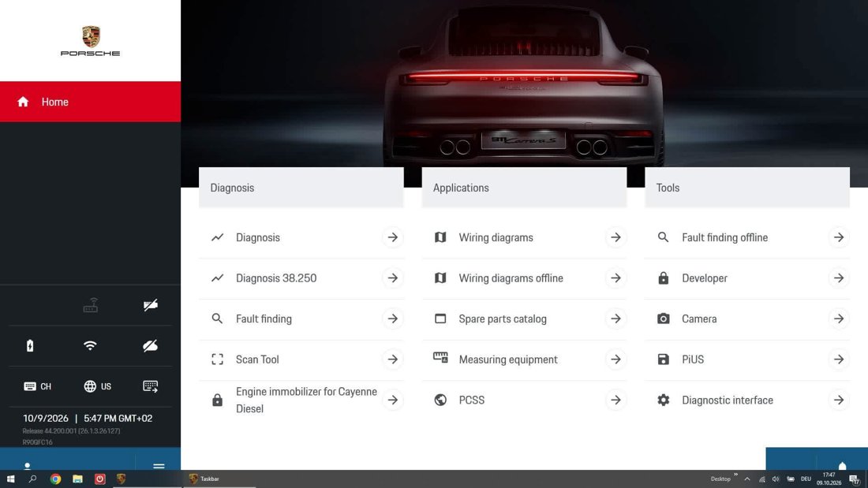Screen dimensions: 868x488
Task: Click the lock icon for Engine immobilizer
Action: point(218,400)
